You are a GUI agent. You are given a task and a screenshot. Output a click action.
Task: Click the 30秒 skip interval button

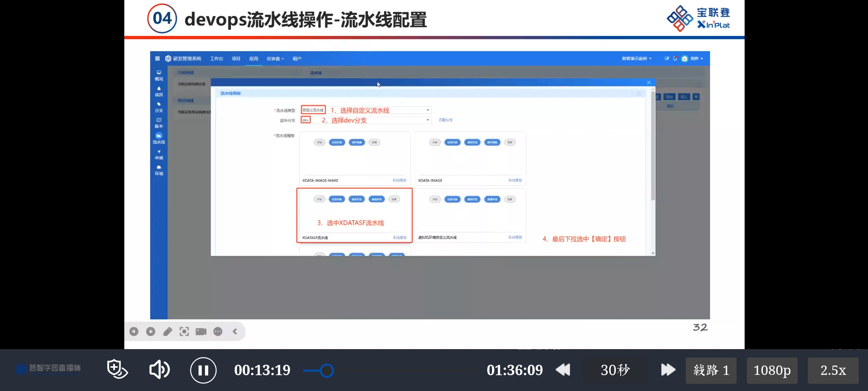615,371
